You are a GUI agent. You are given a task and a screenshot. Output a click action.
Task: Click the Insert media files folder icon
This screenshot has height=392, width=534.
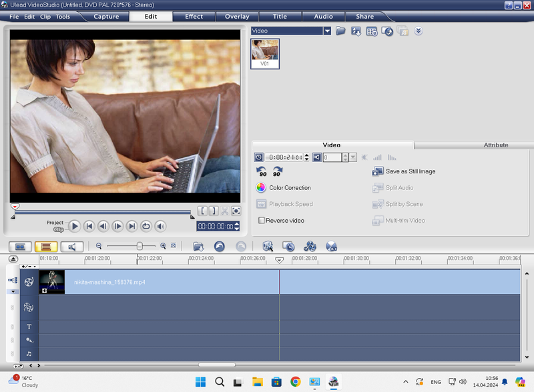coord(198,247)
